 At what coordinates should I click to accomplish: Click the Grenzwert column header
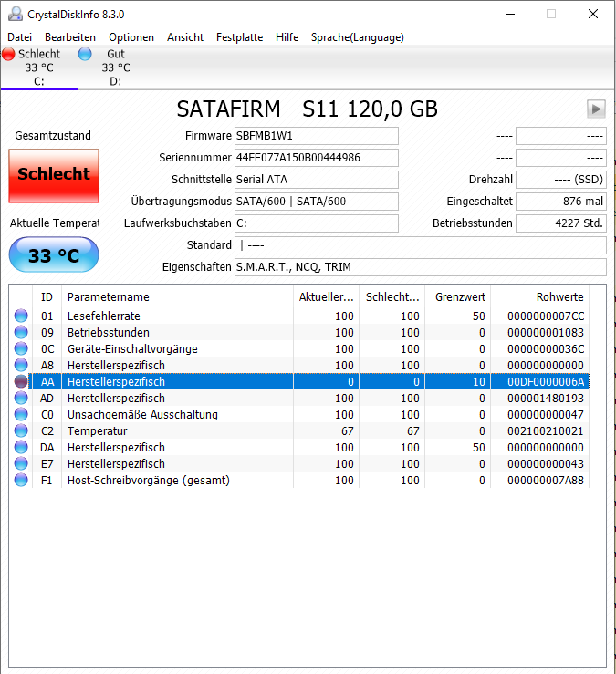458,297
